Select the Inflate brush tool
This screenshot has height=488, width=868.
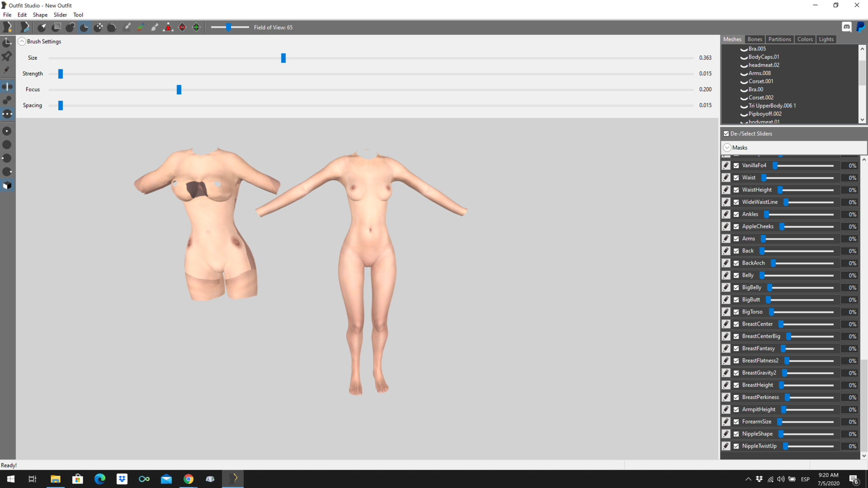[70, 28]
